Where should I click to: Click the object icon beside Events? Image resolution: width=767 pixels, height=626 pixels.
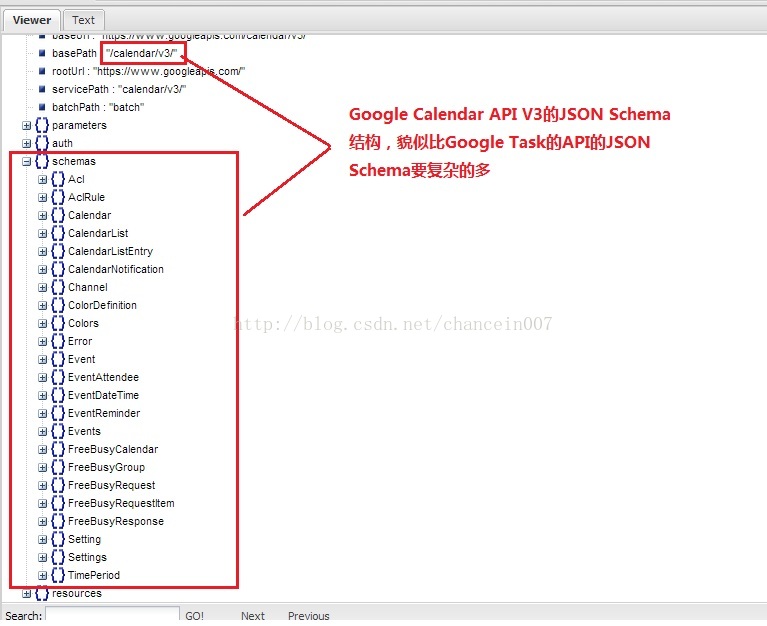pos(58,431)
